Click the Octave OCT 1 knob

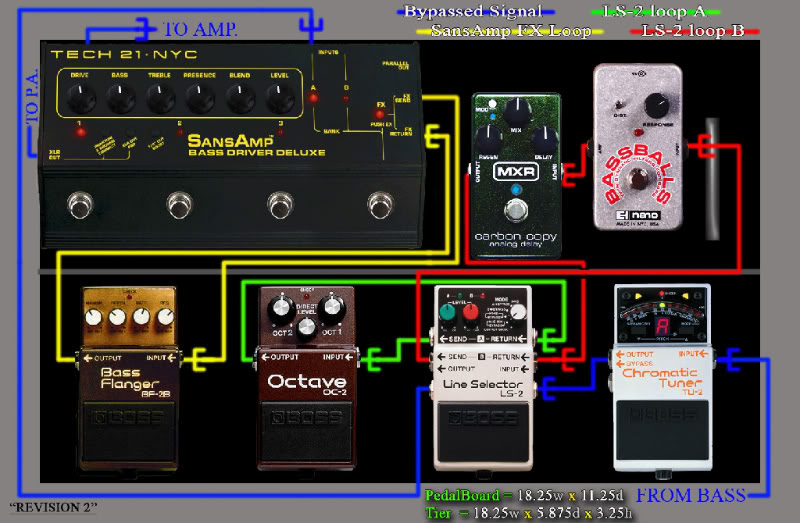point(332,308)
